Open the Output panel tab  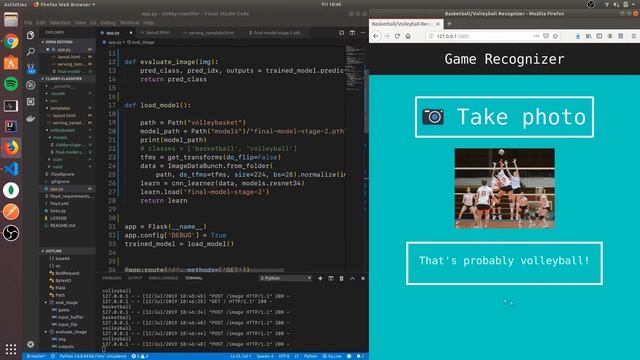(135, 278)
